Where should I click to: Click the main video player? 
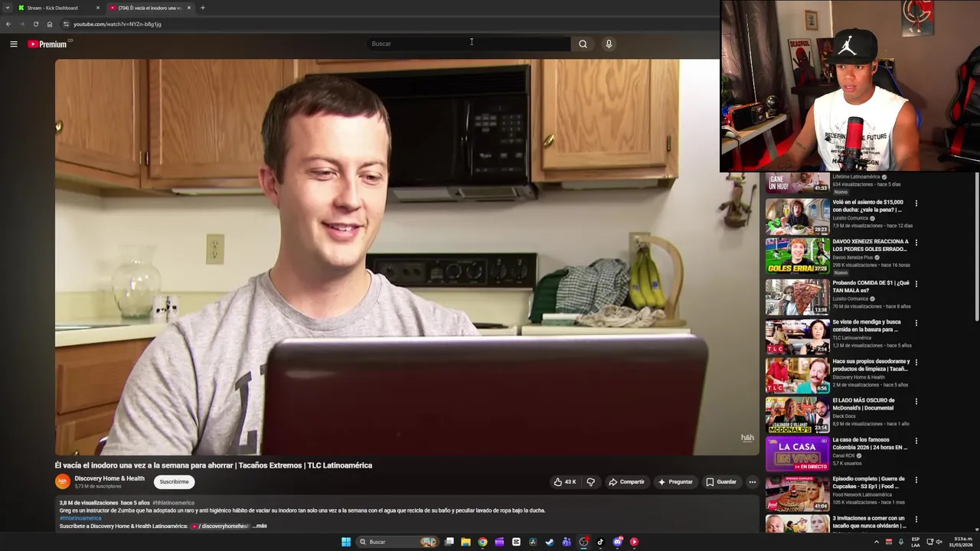click(x=407, y=257)
